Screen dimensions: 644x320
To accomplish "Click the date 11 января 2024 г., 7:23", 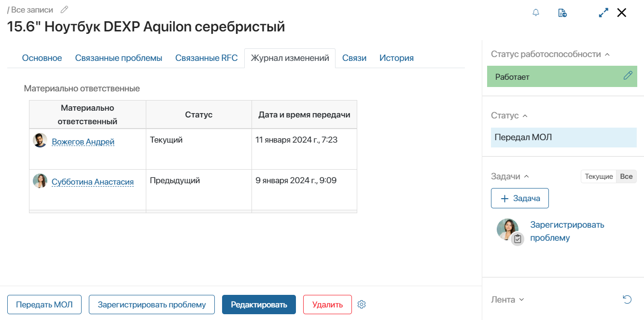I will pyautogui.click(x=297, y=140).
